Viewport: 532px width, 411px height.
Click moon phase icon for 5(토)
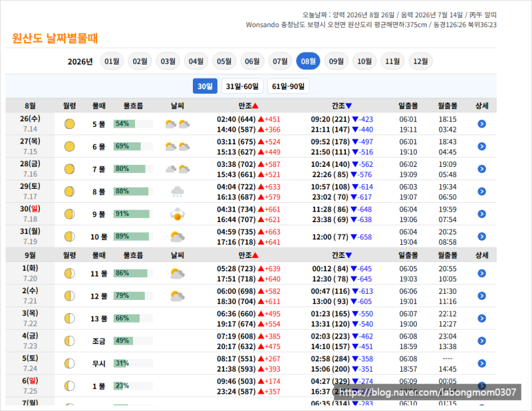click(x=70, y=363)
